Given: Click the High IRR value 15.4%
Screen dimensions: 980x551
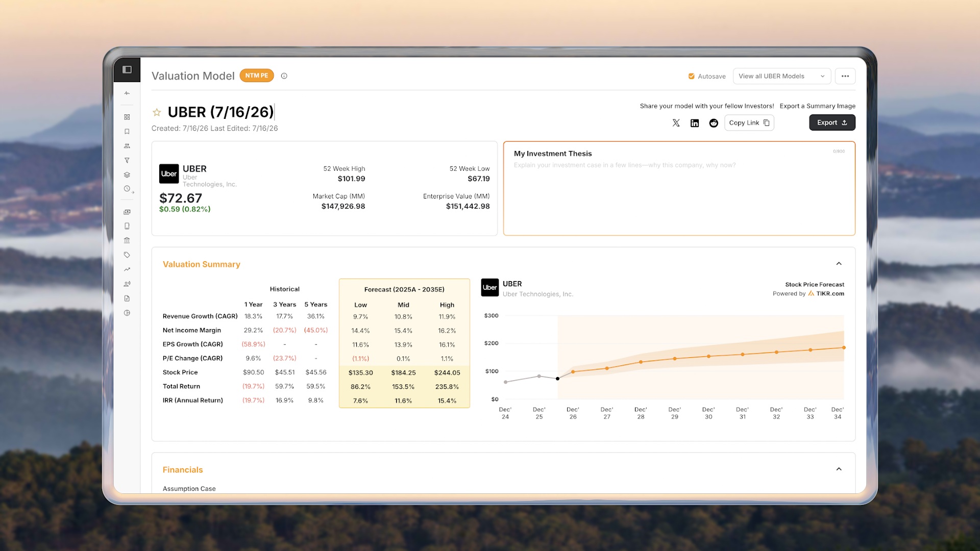Looking at the screenshot, I should [x=447, y=401].
